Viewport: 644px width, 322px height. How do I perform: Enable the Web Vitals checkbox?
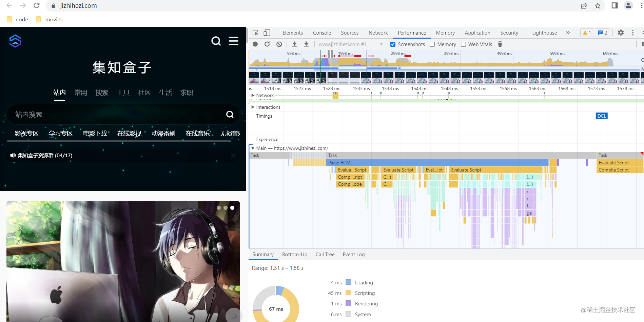(x=463, y=44)
